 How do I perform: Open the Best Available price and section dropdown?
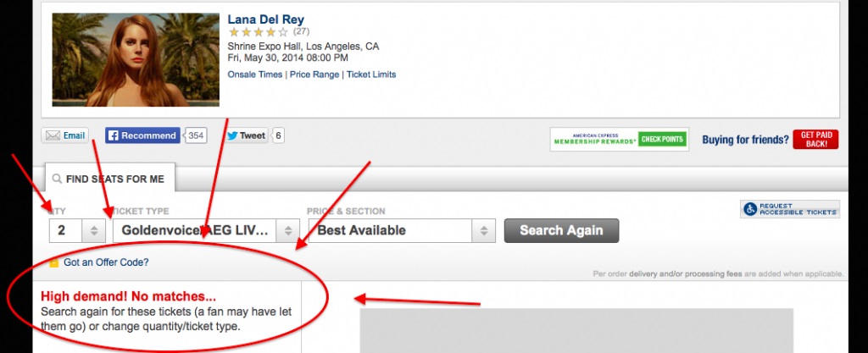[401, 230]
